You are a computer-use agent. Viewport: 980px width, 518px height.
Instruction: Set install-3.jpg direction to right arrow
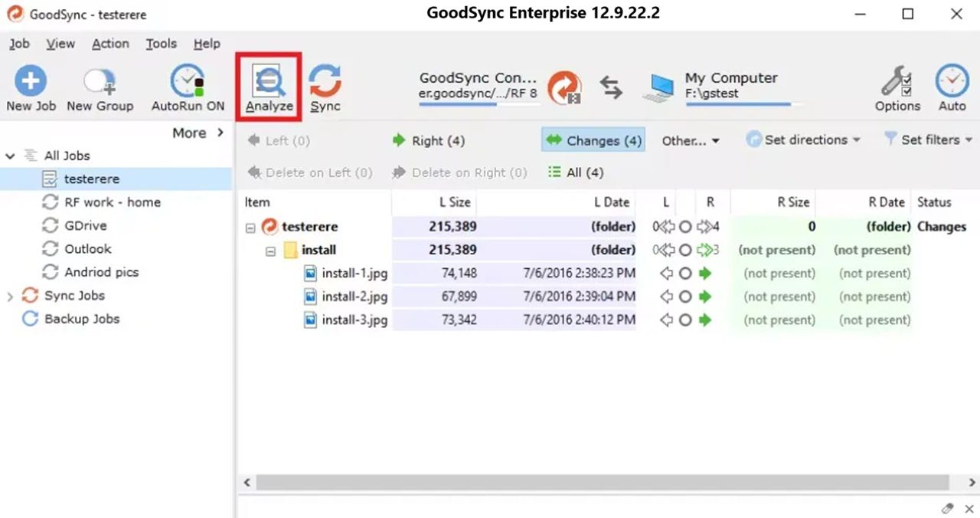(705, 320)
